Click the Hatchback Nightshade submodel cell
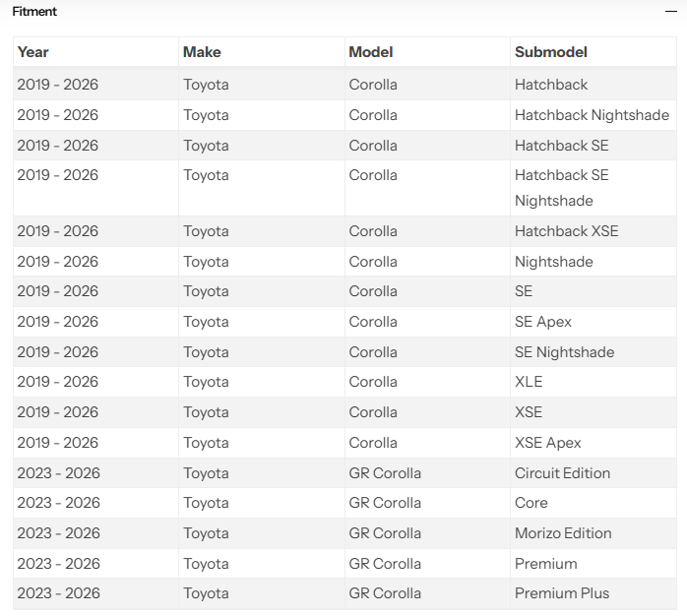The width and height of the screenshot is (687, 616). click(x=592, y=115)
